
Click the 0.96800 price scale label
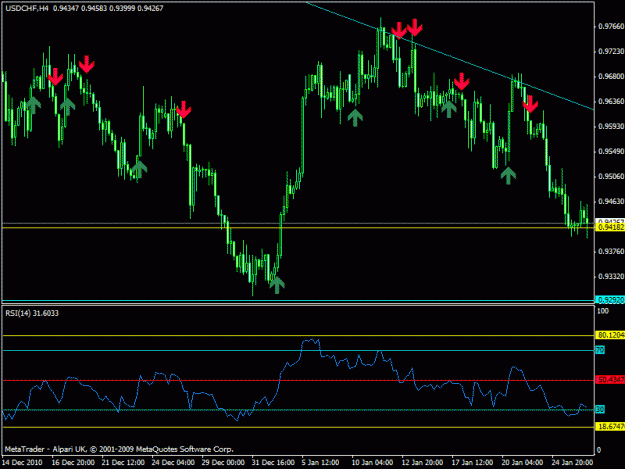pos(611,76)
